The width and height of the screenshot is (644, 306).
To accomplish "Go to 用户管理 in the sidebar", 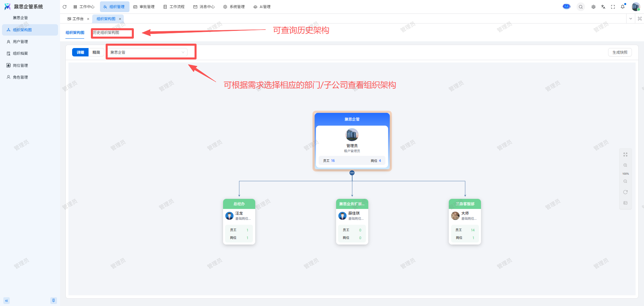I will [20, 42].
